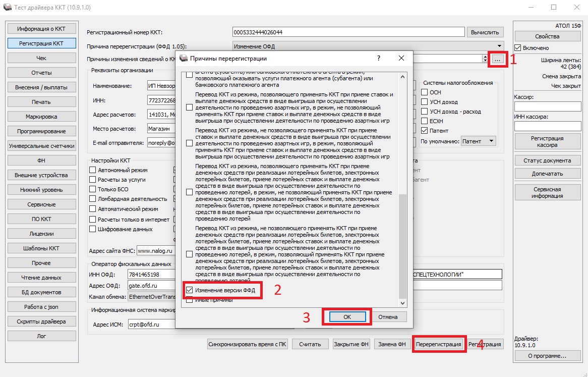588x377 pixels.
Task: Click the Кассир input field
Action: (547, 106)
